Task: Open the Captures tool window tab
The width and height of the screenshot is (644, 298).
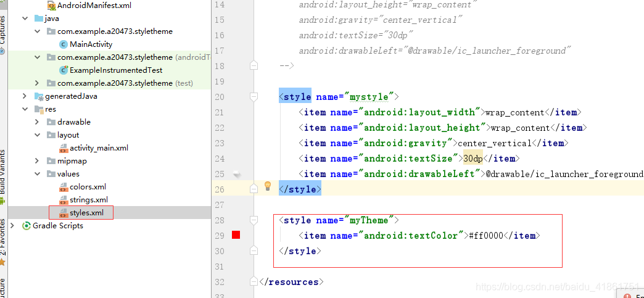Action: tap(3, 34)
